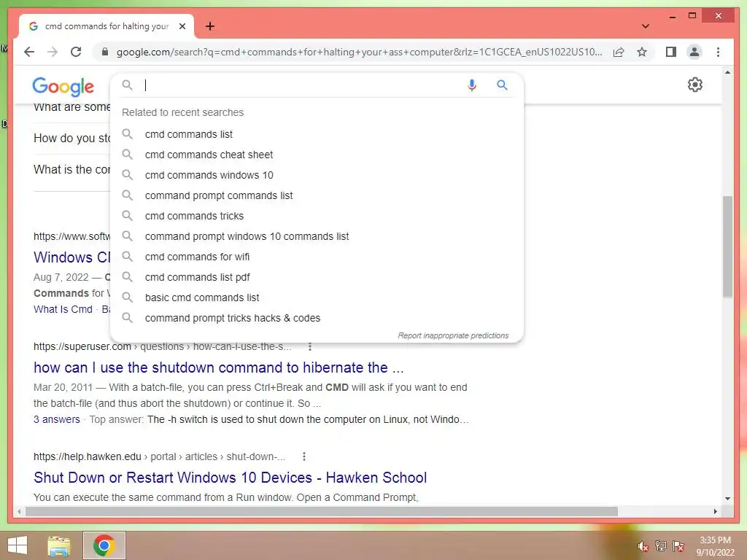
Task: Reload the page with refresh icon
Action: tap(76, 52)
